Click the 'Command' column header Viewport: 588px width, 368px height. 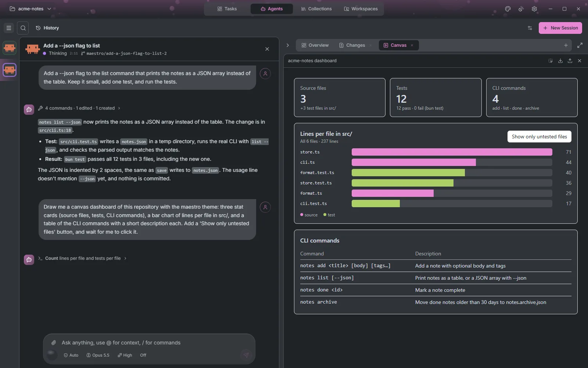(x=312, y=254)
